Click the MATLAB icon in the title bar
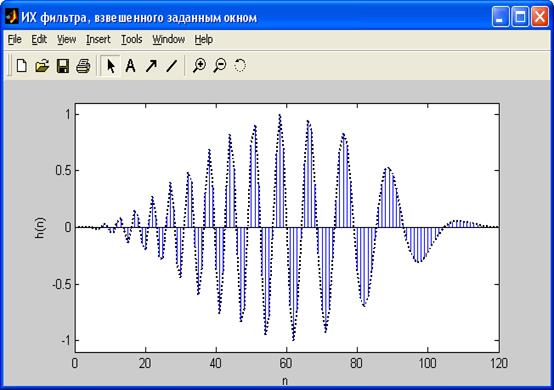The height and width of the screenshot is (390, 554). tap(11, 17)
